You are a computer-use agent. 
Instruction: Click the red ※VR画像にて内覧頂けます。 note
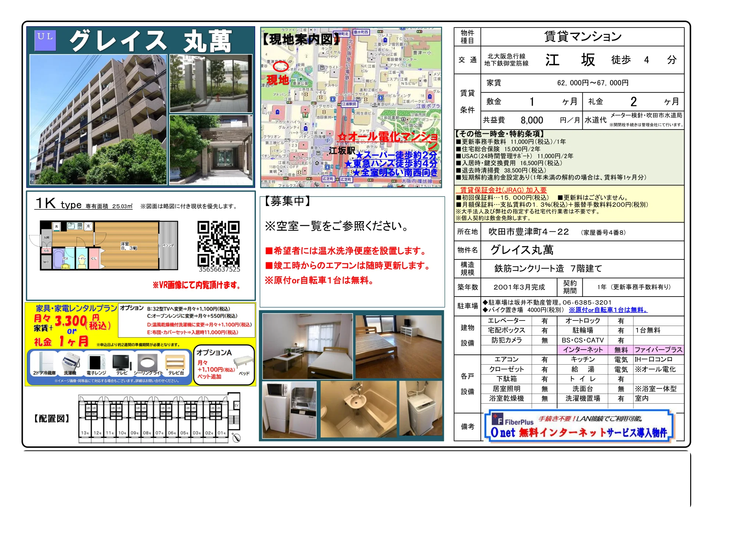click(197, 285)
